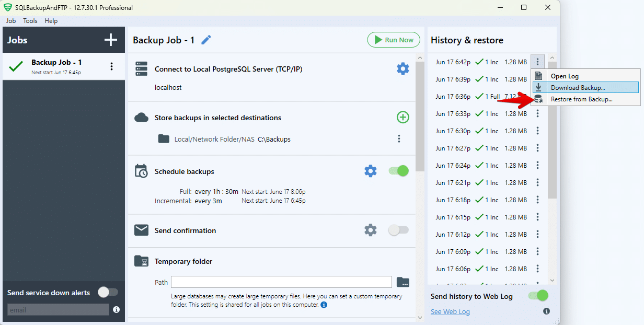Click the database server icon
The height and width of the screenshot is (325, 644).
coord(142,69)
